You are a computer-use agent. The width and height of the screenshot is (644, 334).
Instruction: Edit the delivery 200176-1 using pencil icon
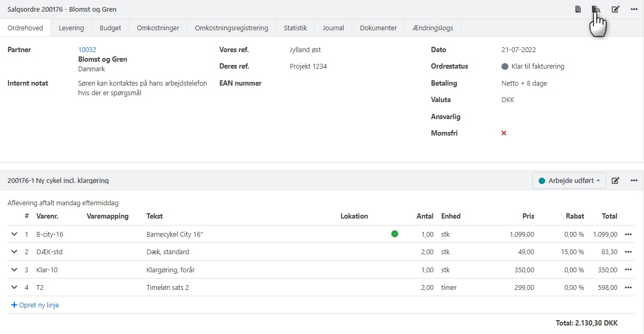[x=615, y=181]
